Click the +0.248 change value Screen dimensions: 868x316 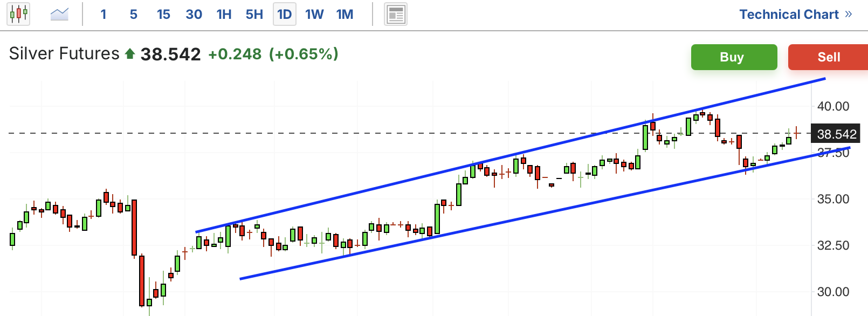[235, 54]
